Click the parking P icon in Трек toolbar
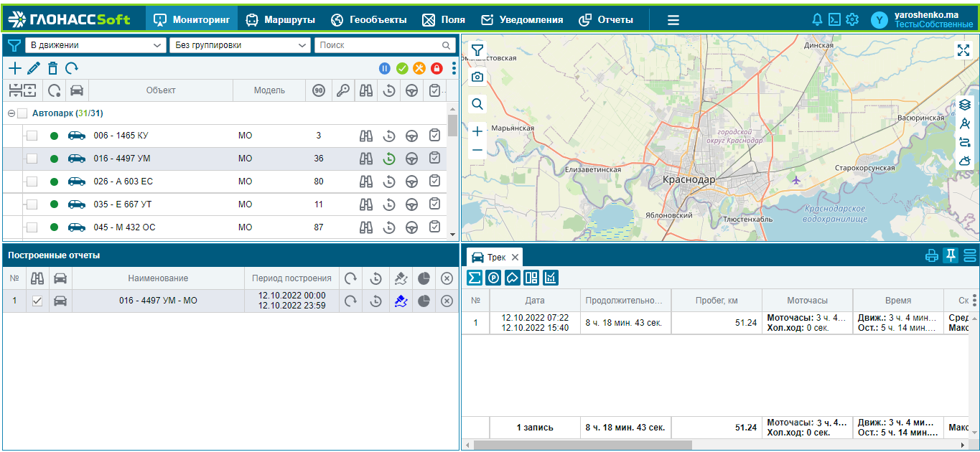Screen dimensions: 980x452 point(493,278)
